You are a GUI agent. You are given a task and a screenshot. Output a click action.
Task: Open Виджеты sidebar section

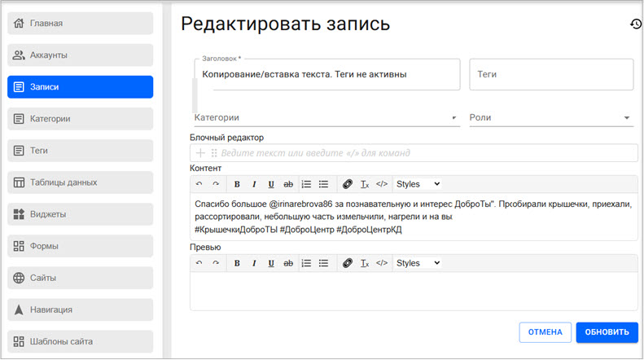coord(80,214)
